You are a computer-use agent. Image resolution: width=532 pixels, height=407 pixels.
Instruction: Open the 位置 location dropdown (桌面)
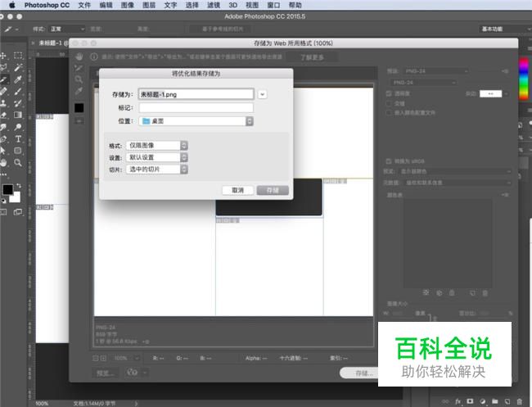196,121
